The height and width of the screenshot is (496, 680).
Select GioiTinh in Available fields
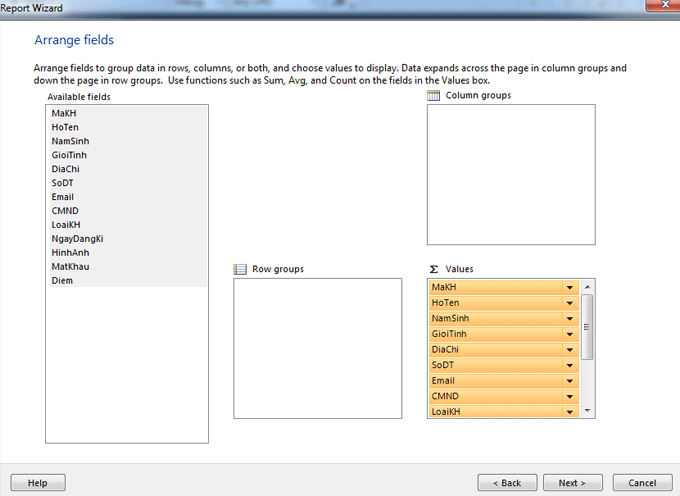(128, 155)
